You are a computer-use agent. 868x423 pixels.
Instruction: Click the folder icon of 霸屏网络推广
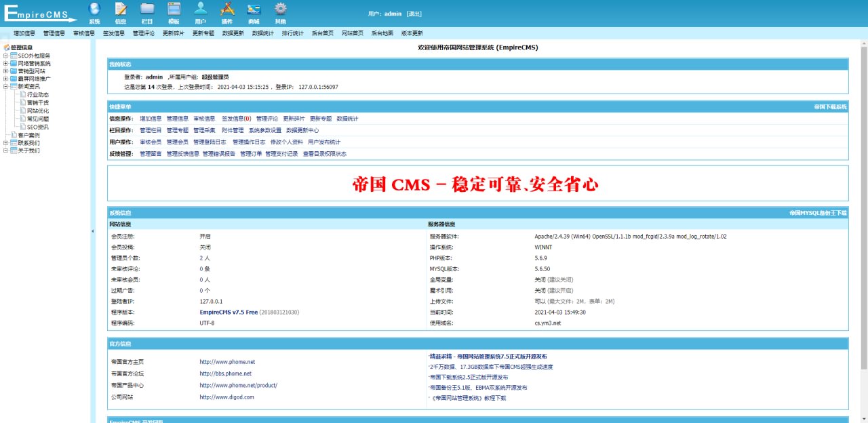(x=14, y=79)
